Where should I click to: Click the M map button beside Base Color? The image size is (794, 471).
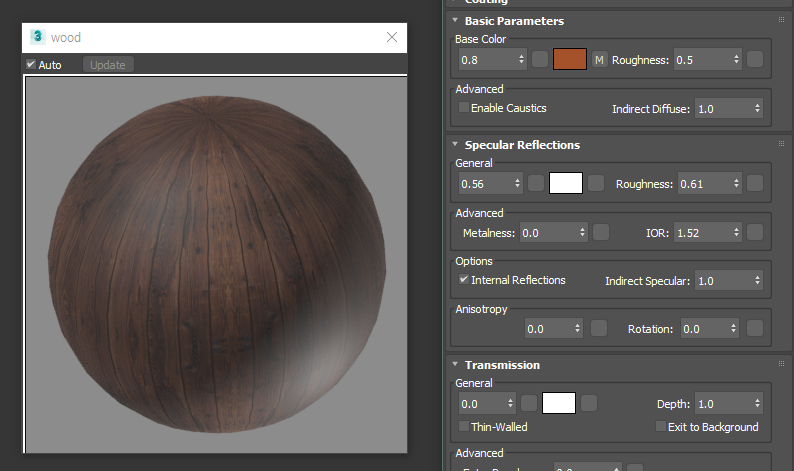[x=600, y=60]
